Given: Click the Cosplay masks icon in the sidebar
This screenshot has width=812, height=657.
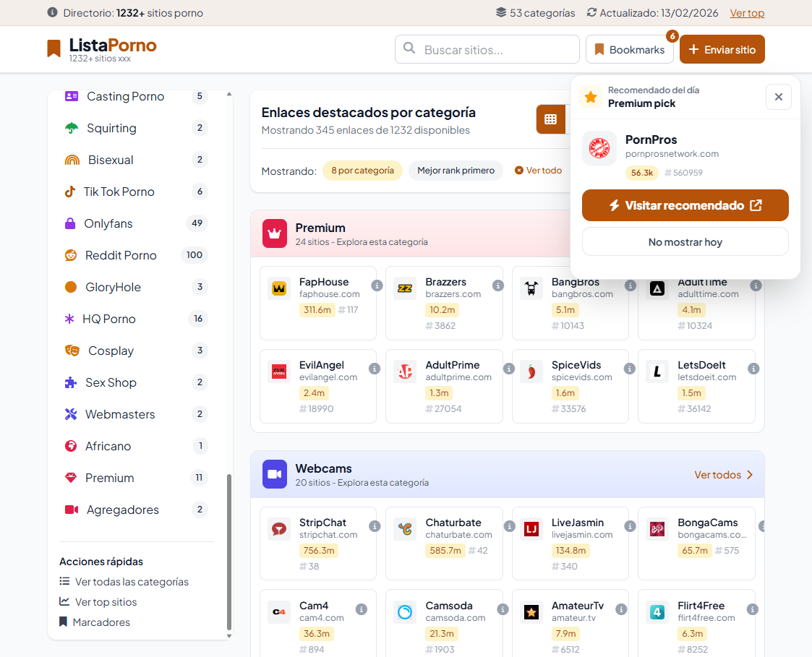Looking at the screenshot, I should click(72, 351).
